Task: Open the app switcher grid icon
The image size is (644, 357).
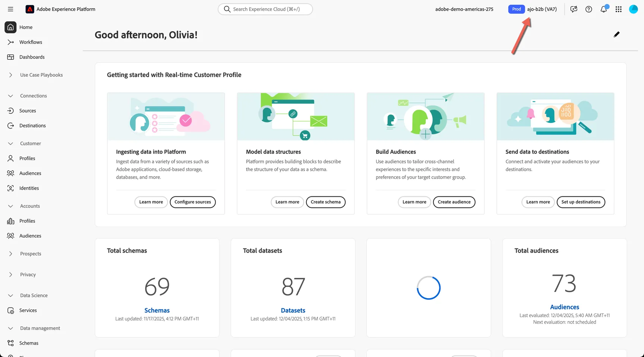Action: (619, 9)
